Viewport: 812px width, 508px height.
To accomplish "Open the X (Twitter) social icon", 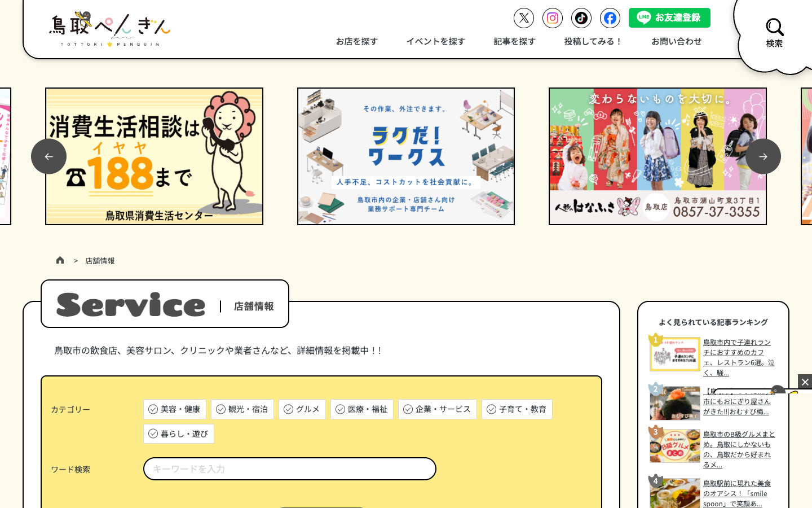I will (524, 18).
